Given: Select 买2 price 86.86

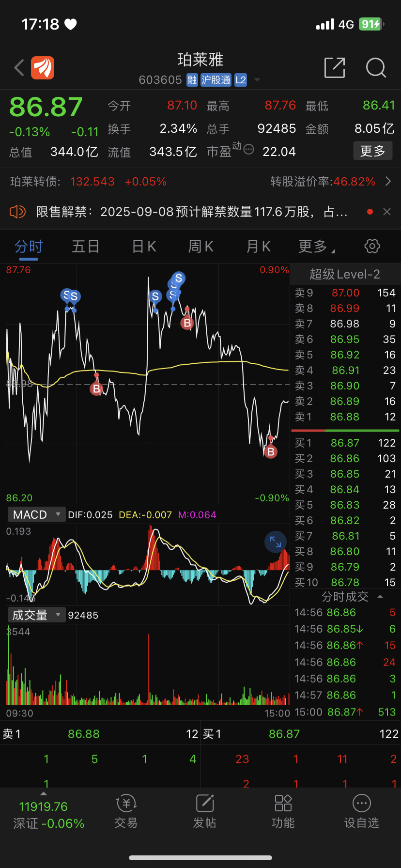Looking at the screenshot, I should pos(345,458).
